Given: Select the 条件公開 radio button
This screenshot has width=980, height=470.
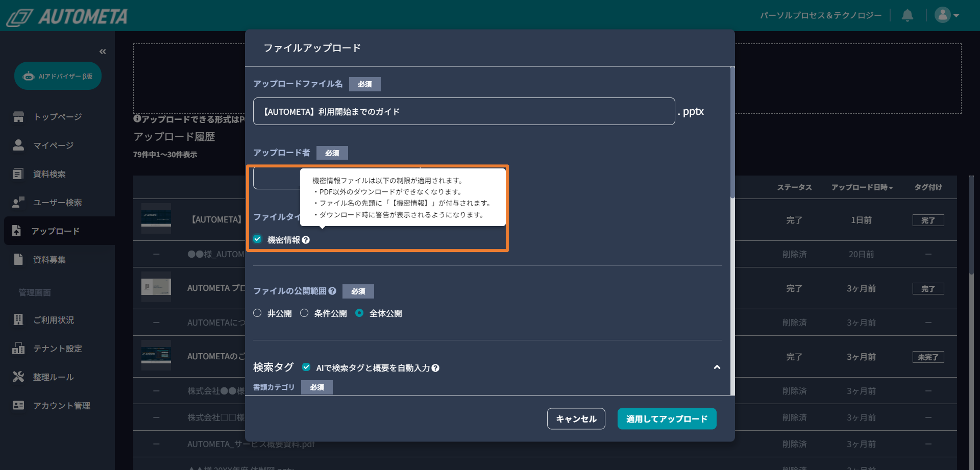Looking at the screenshot, I should point(304,313).
